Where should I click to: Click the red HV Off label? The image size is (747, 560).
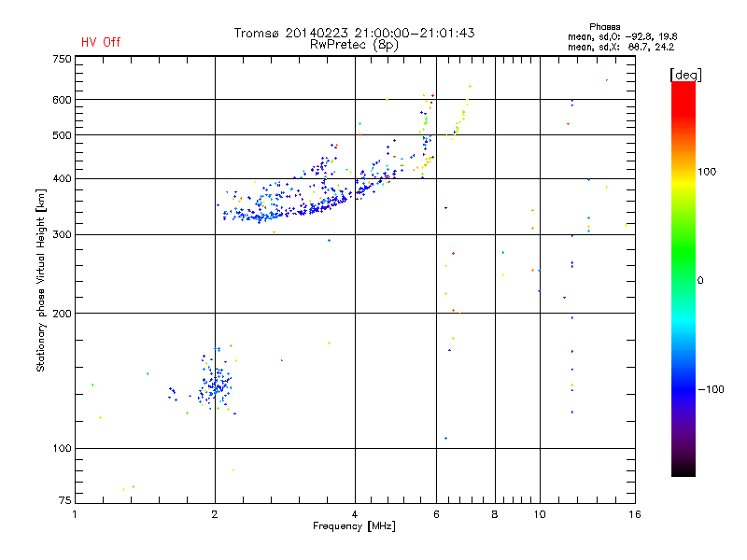100,42
